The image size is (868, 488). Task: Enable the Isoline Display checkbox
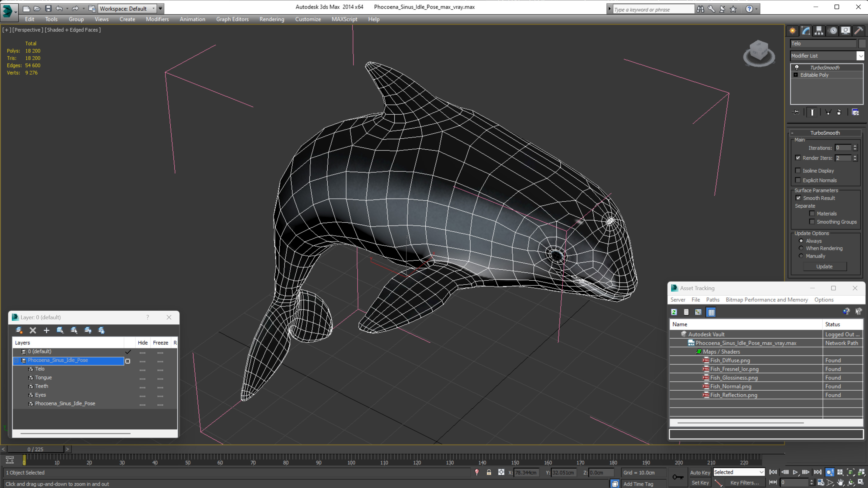point(798,170)
